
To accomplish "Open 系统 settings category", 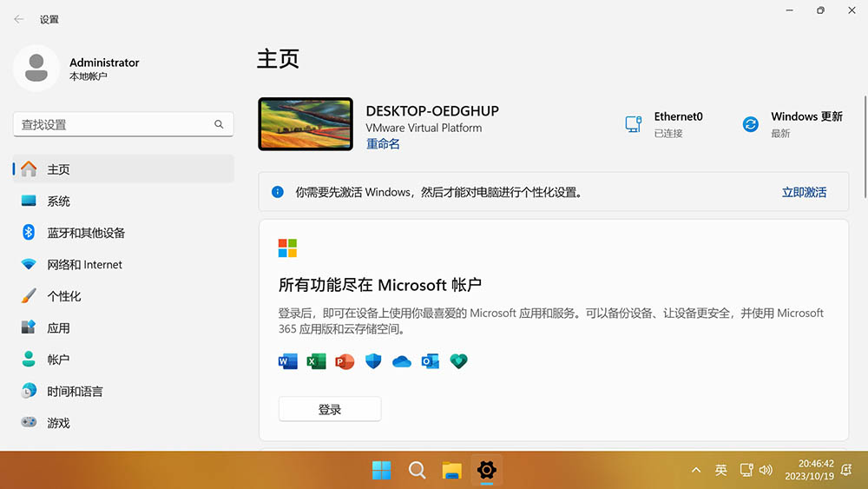I will (123, 201).
